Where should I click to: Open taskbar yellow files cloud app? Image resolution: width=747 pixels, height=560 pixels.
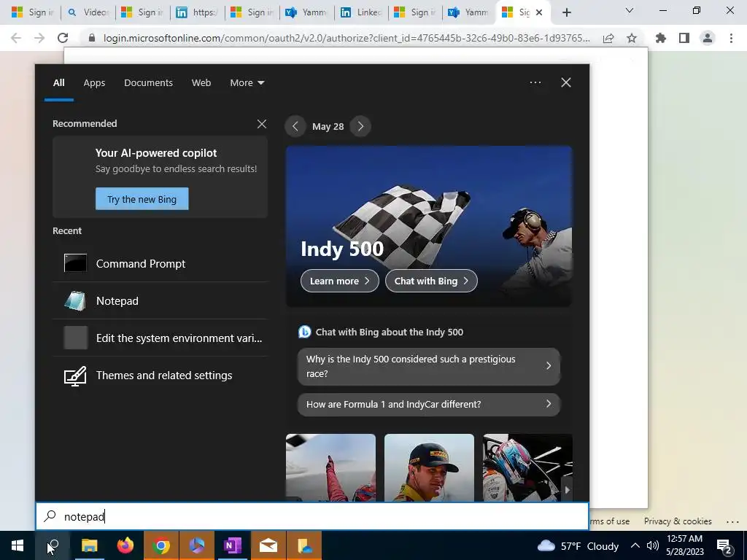pyautogui.click(x=304, y=545)
